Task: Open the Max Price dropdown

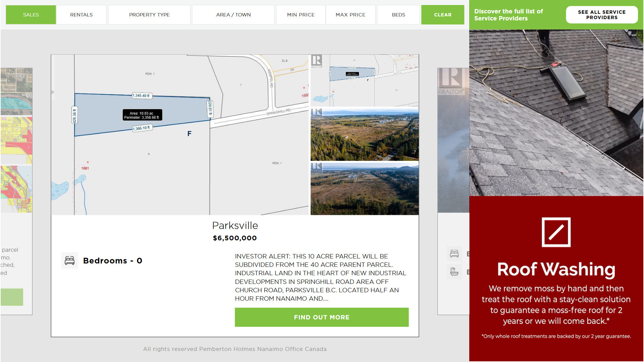Action: coord(350,15)
